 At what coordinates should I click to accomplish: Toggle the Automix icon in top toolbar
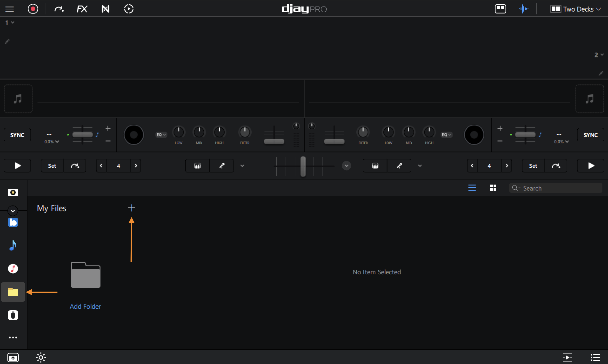(x=129, y=9)
